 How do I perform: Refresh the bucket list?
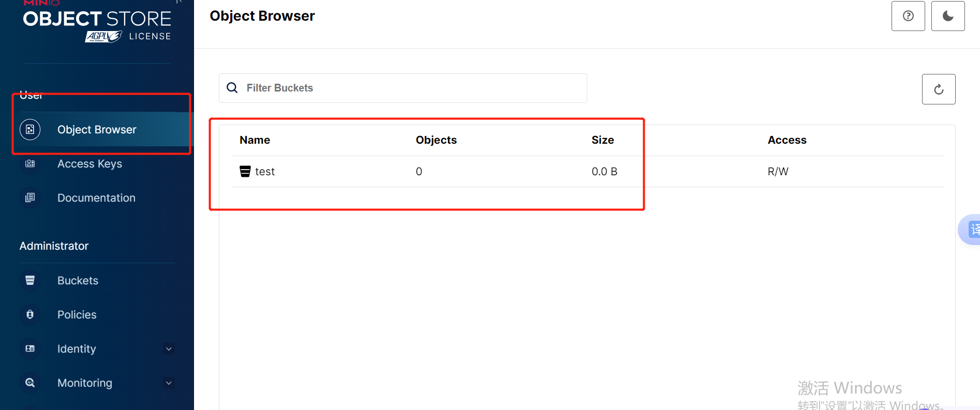click(938, 89)
